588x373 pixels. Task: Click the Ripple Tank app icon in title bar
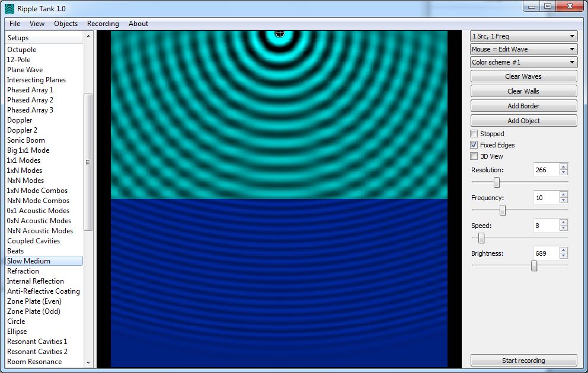9,8
